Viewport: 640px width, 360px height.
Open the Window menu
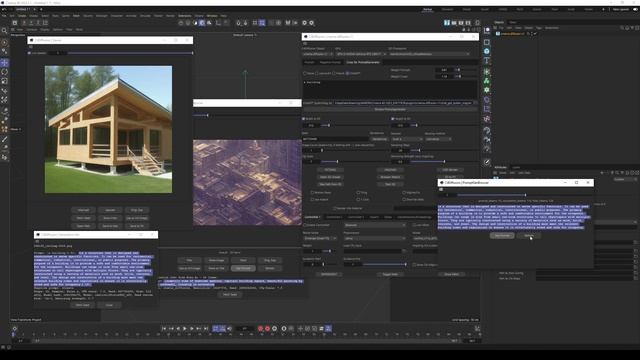coord(212,16)
